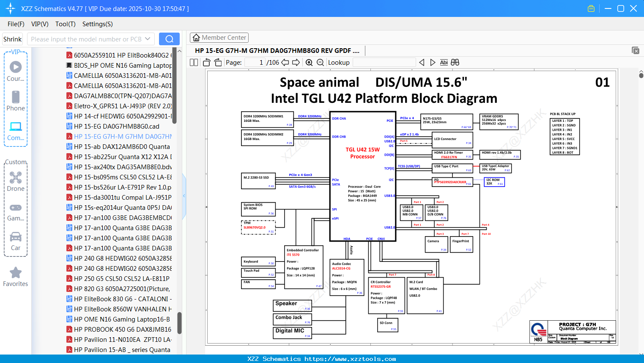Select Phone category in the sidebar

pos(16,101)
